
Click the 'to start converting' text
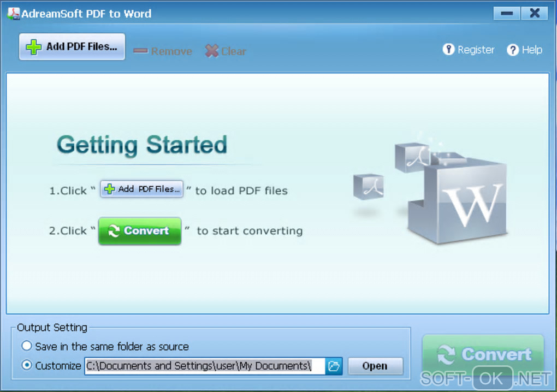tap(250, 231)
